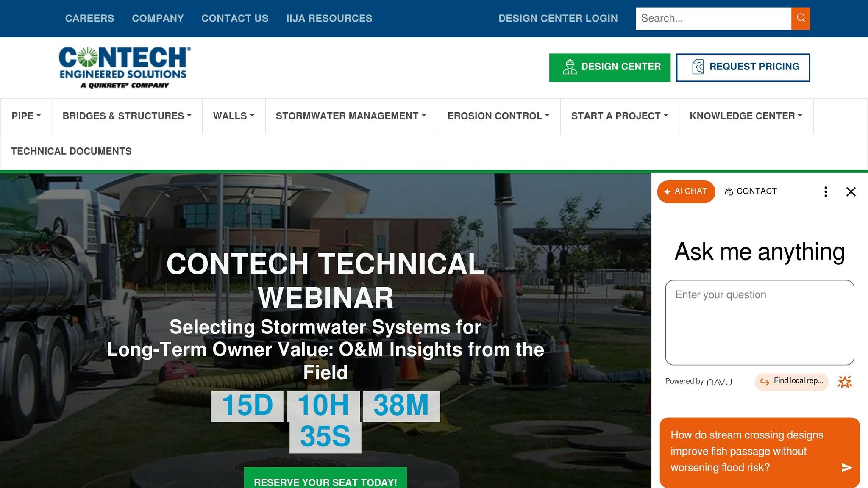This screenshot has height=488, width=868.
Task: Expand the Knowledge Center menu
Action: click(x=746, y=116)
